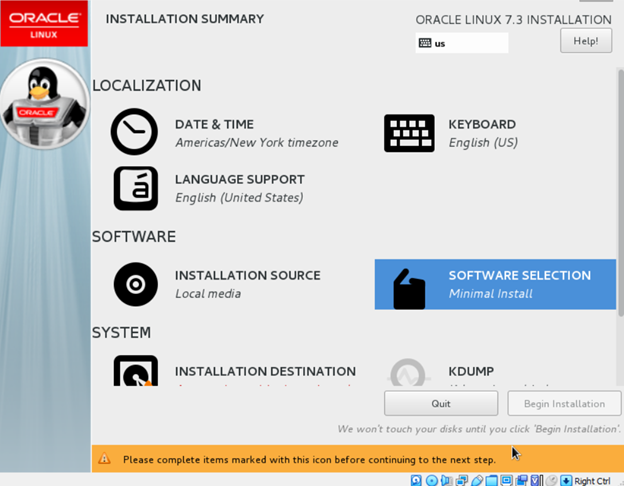This screenshot has width=624, height=486.
Task: Click the 'Please complete items marked' warning message
Action: pyautogui.click(x=309, y=460)
